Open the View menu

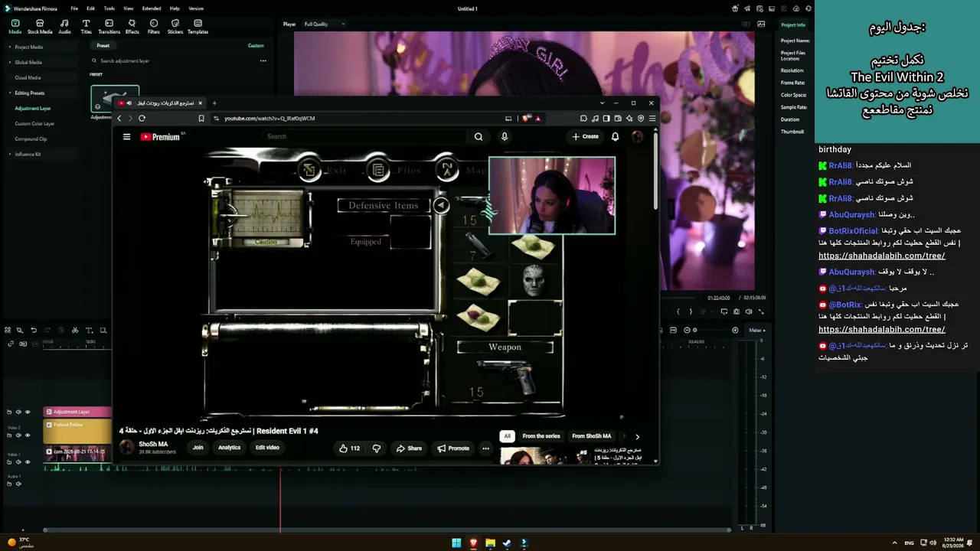pyautogui.click(x=129, y=8)
